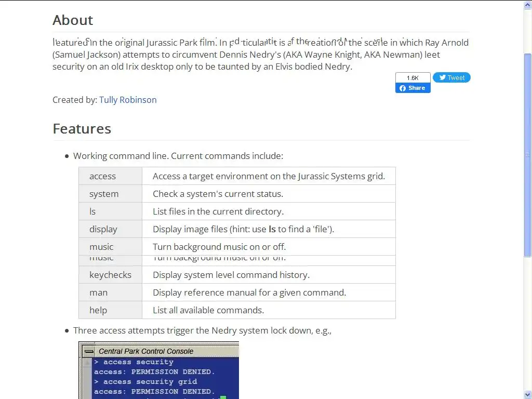Click the 'display' command cell
Viewport: 532px width, 399px height.
coord(110,229)
